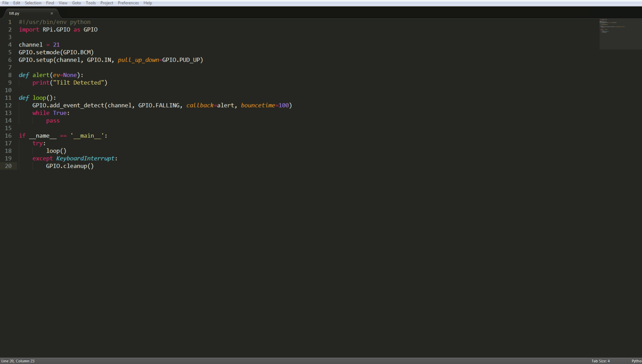Viewport: 642px width, 364px height.
Task: Click line number 16 in the gutter
Action: pyautogui.click(x=8, y=136)
